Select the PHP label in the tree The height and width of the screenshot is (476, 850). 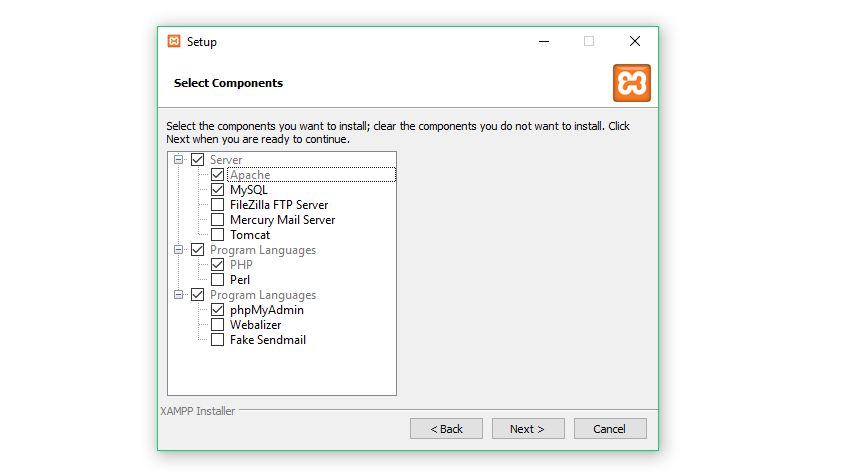click(x=241, y=265)
